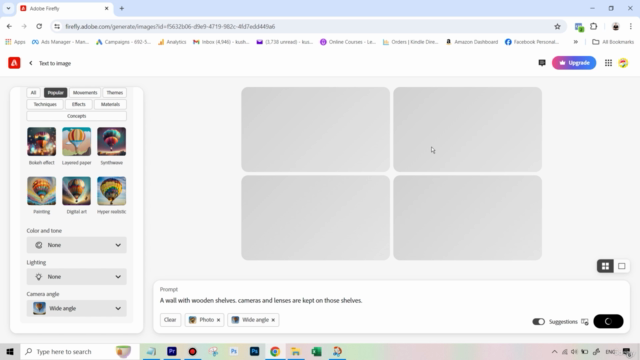
Task: Open Photoshop from taskbar
Action: click(254, 351)
